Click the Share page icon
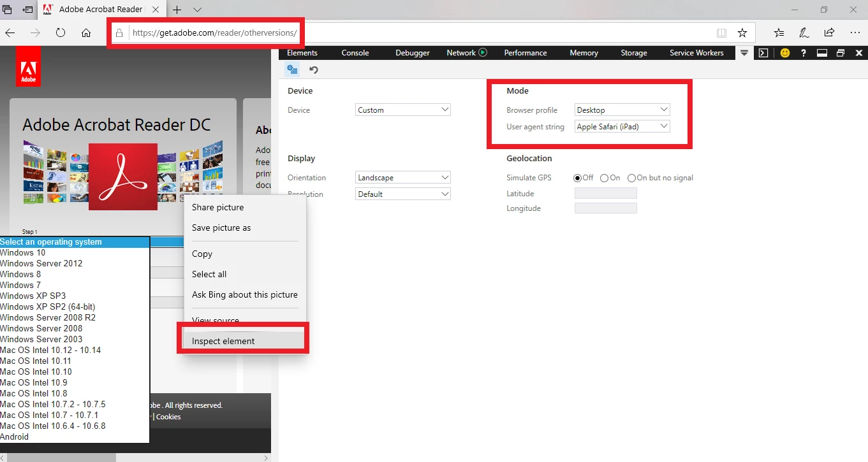 (x=829, y=32)
